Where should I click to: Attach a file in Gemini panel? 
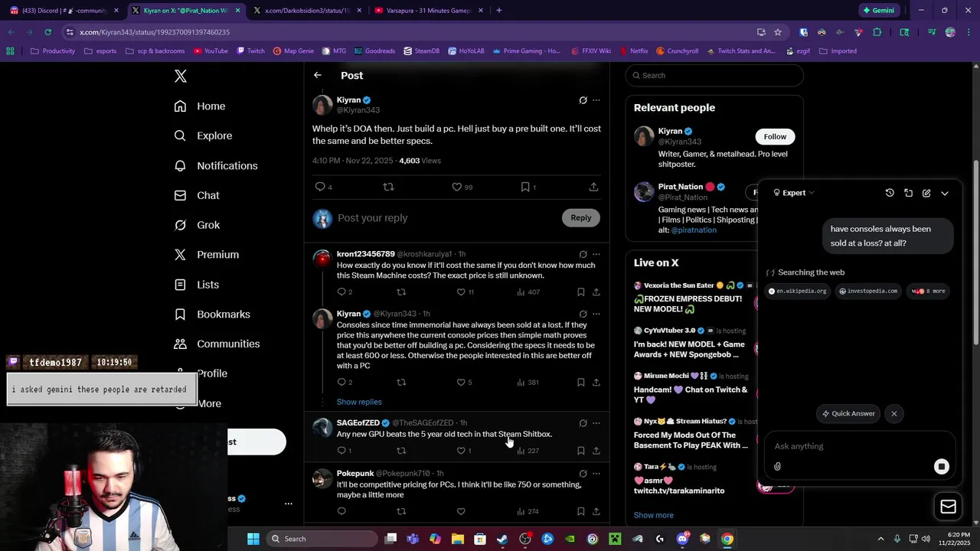(777, 466)
